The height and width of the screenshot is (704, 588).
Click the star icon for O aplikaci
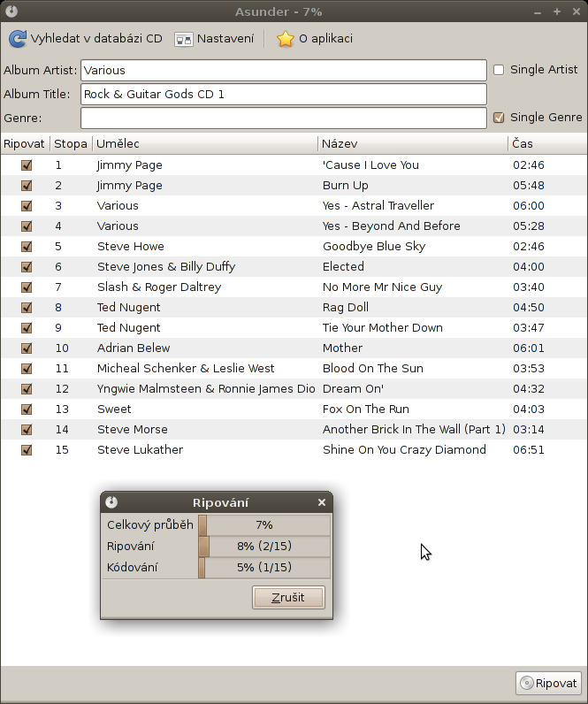(x=286, y=39)
